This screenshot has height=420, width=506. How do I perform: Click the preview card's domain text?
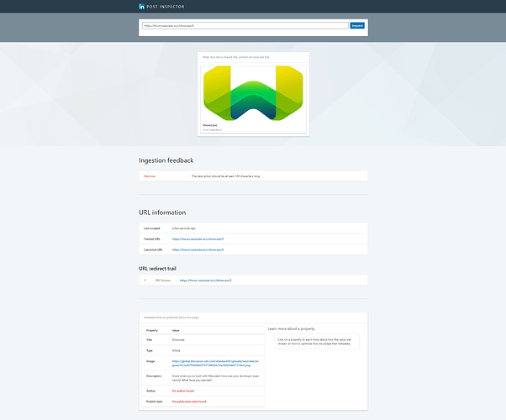coord(212,129)
